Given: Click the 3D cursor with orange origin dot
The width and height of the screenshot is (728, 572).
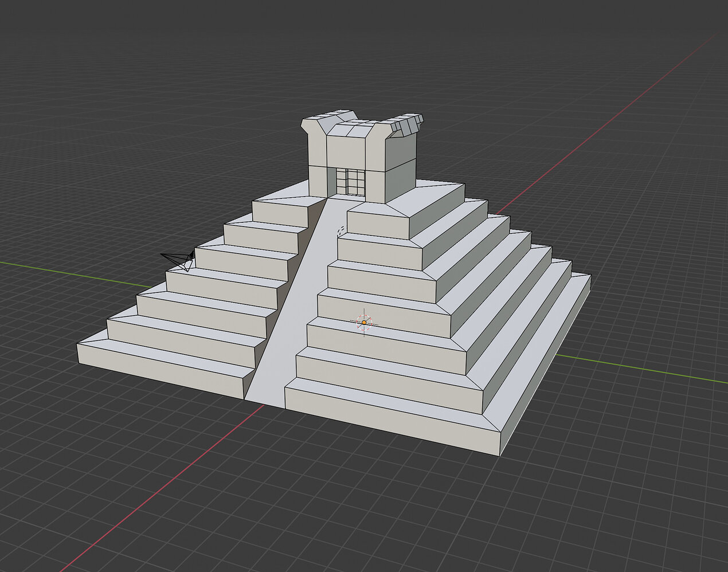Looking at the screenshot, I should click(364, 323).
